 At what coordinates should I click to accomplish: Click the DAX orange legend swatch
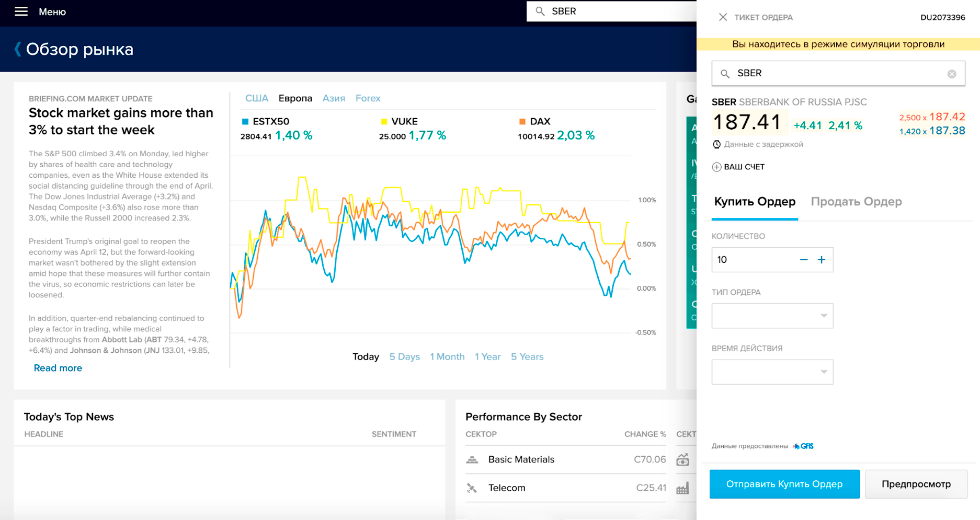(522, 122)
